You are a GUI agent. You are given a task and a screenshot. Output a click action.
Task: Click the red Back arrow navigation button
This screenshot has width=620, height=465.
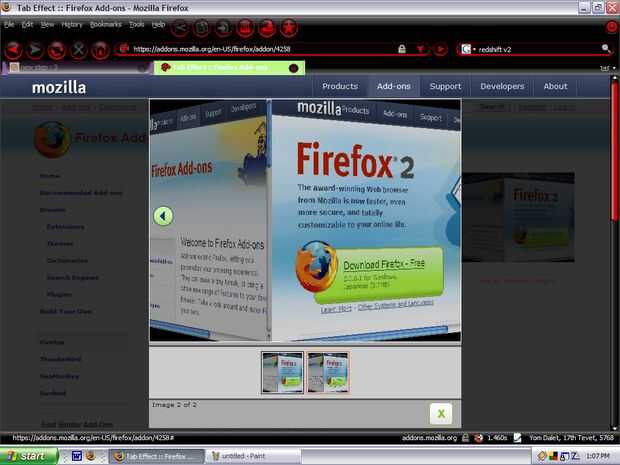[14, 50]
